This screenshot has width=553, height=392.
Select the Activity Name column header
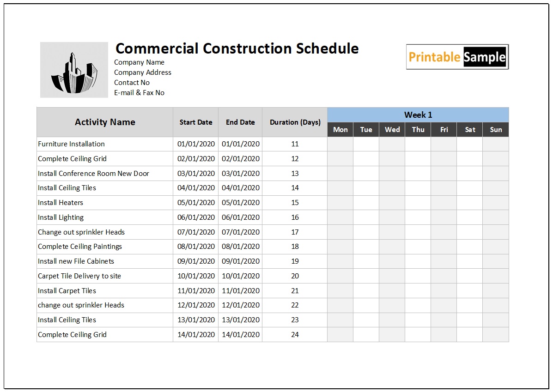point(105,122)
